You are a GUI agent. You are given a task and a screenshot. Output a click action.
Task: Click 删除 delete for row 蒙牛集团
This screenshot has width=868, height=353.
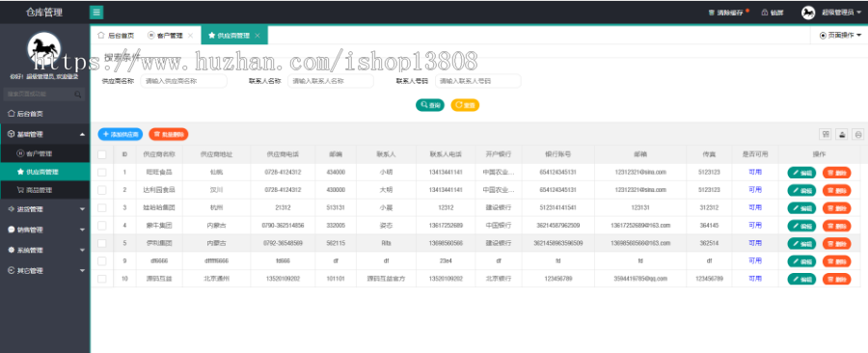click(836, 226)
